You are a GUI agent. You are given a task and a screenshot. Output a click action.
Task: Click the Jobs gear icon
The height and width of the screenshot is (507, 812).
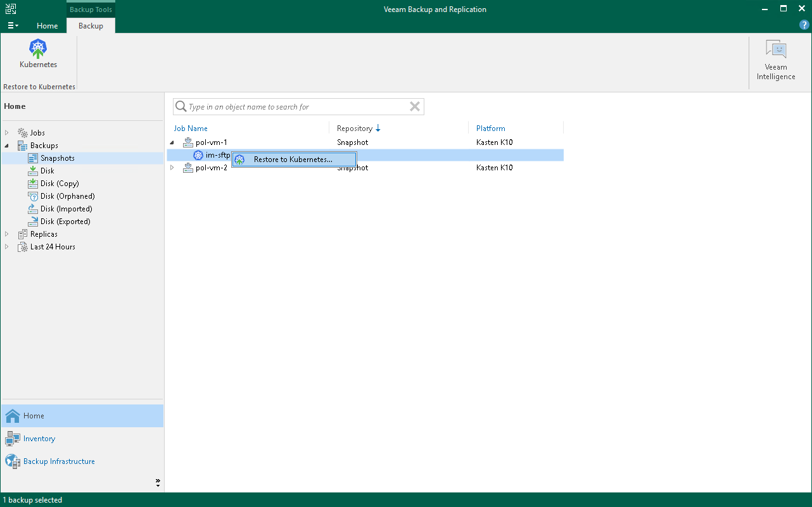(x=23, y=133)
